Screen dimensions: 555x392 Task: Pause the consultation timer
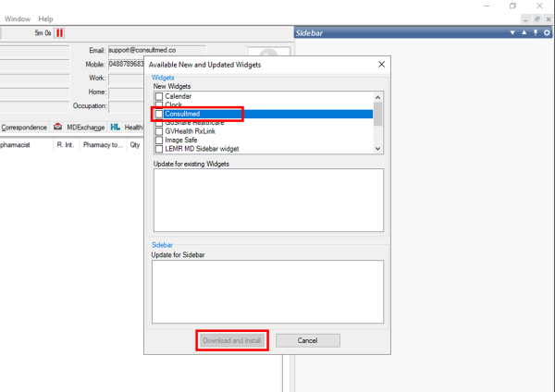[x=59, y=33]
